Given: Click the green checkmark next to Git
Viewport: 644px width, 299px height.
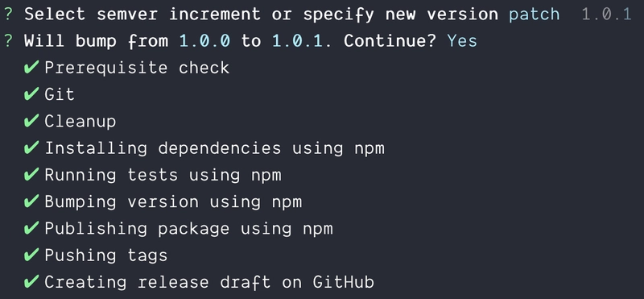Looking at the screenshot, I should (x=31, y=93).
